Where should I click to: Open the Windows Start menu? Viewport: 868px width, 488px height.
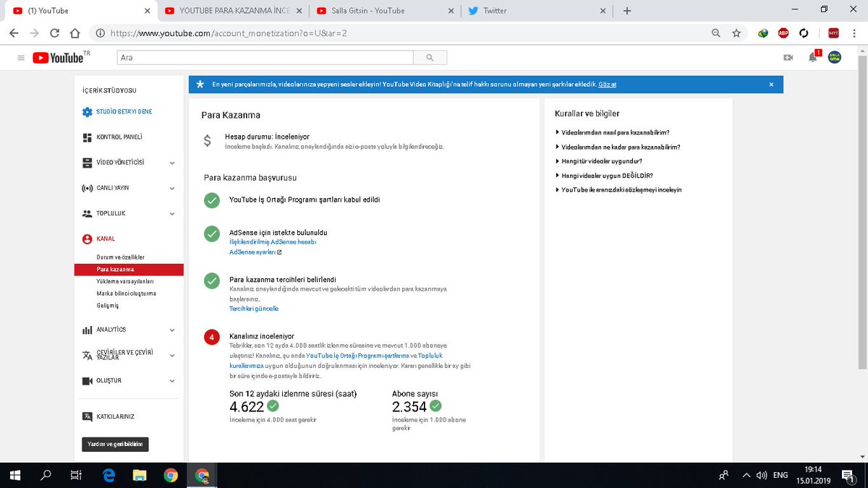point(14,476)
